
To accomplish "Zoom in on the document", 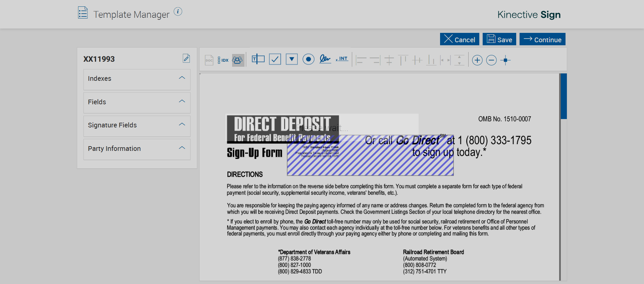I will pos(477,60).
